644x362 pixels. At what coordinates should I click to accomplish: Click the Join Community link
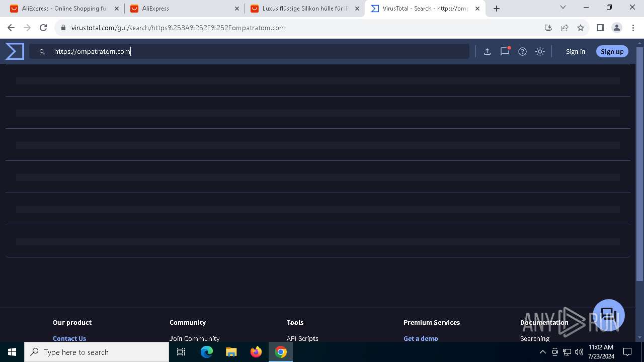coord(195,338)
